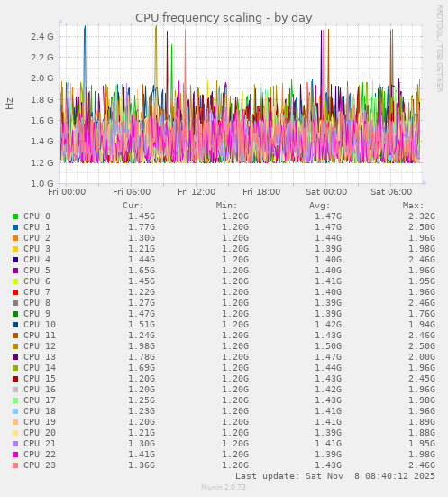Click the magenta CPU 22 legend swatch

pos(15,455)
